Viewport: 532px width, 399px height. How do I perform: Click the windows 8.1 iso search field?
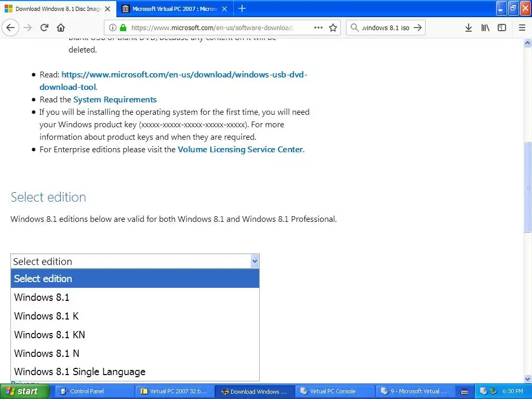pos(386,28)
